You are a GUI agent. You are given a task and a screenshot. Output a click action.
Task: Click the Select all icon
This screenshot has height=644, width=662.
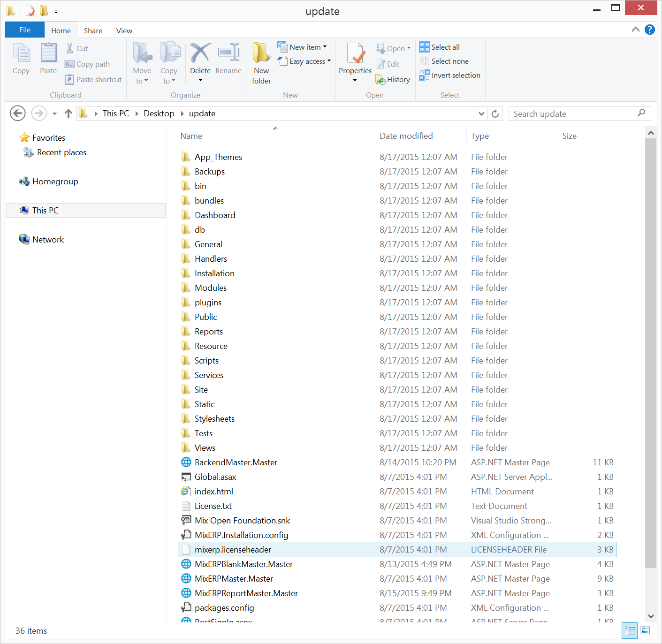click(425, 47)
